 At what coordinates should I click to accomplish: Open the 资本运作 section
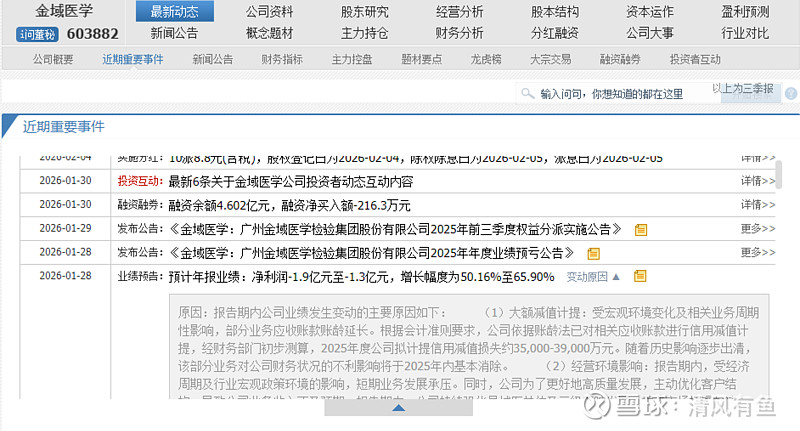(x=649, y=11)
